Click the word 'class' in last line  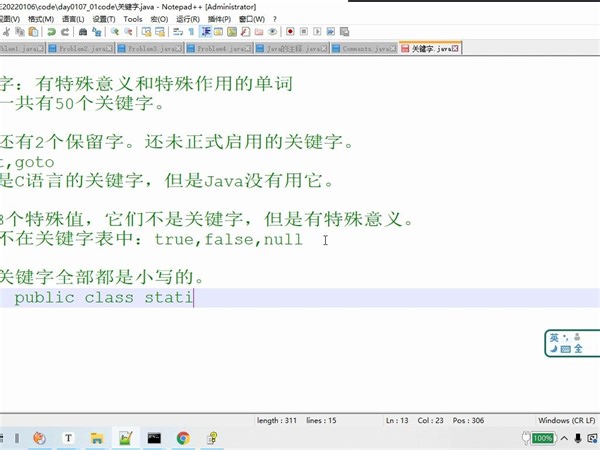coord(109,297)
